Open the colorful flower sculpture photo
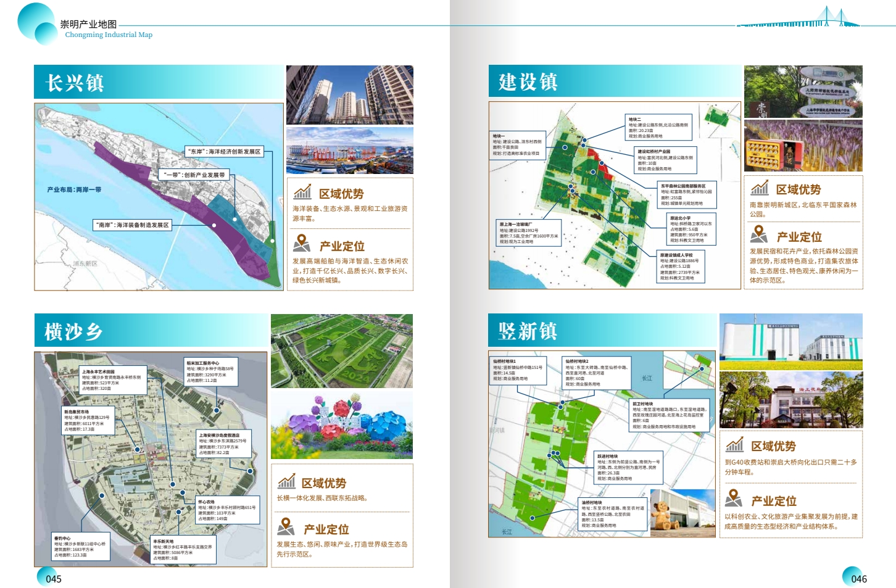Image resolution: width=896 pixels, height=588 pixels. pyautogui.click(x=341, y=425)
